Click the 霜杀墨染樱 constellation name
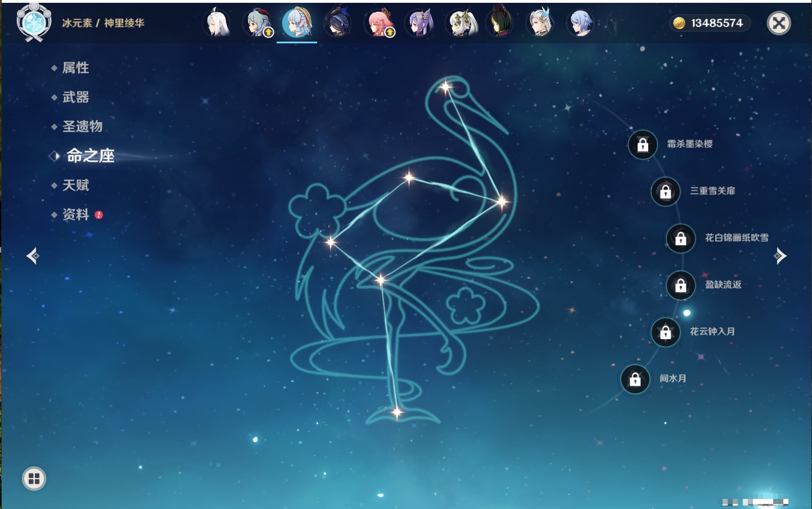Screen dimensions: 812x509 tap(690, 144)
